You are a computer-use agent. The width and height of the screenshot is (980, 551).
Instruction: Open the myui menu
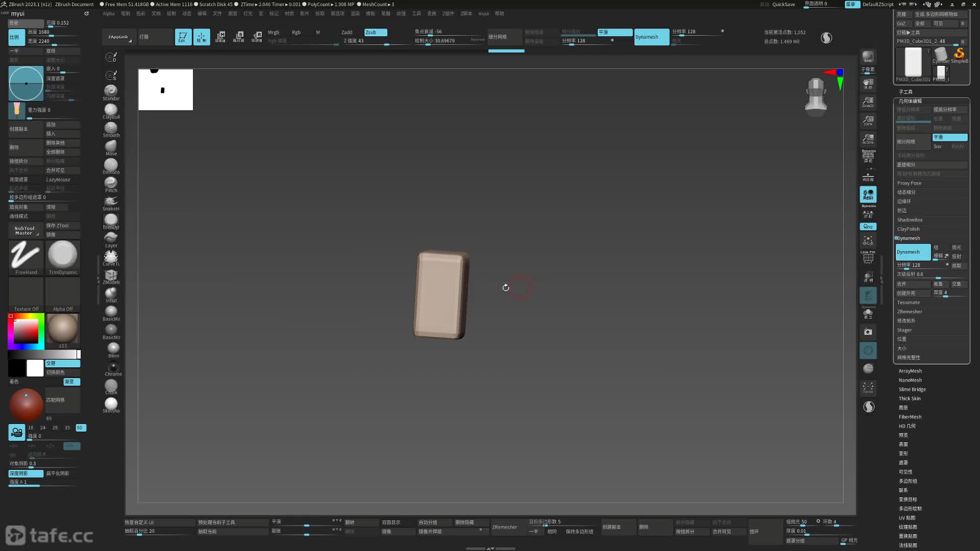(483, 14)
